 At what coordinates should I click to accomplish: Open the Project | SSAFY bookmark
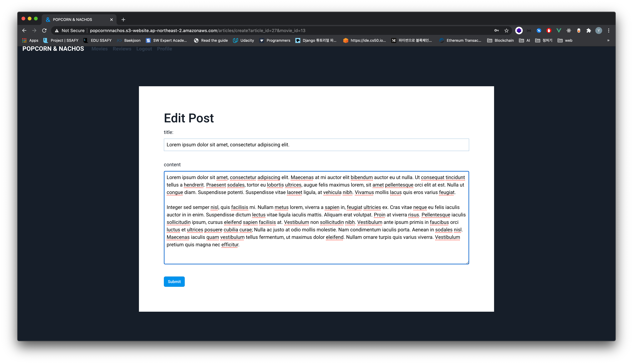[x=61, y=40]
